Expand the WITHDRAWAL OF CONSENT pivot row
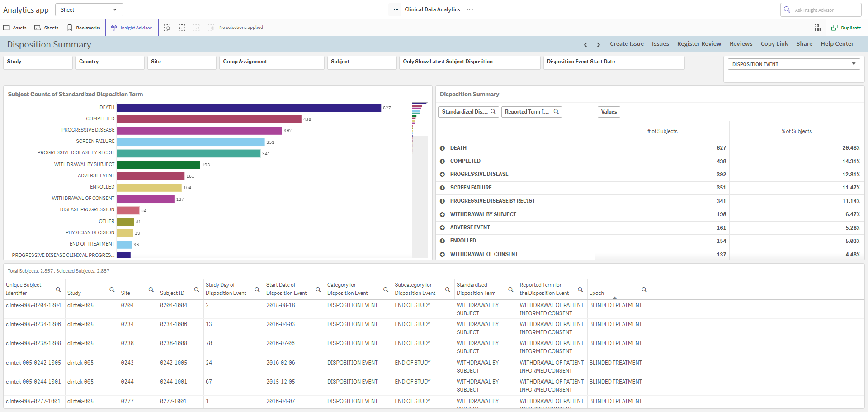The width and height of the screenshot is (868, 412). pyautogui.click(x=442, y=255)
